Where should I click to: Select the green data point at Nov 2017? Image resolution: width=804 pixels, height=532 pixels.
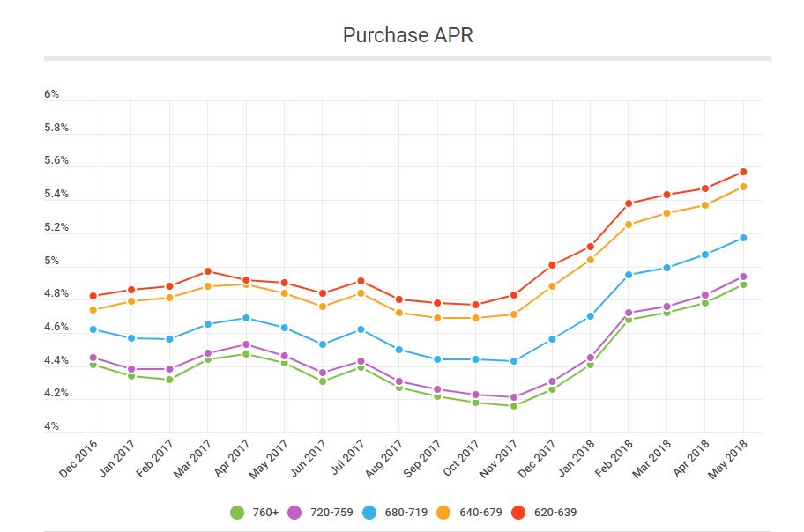(514, 406)
